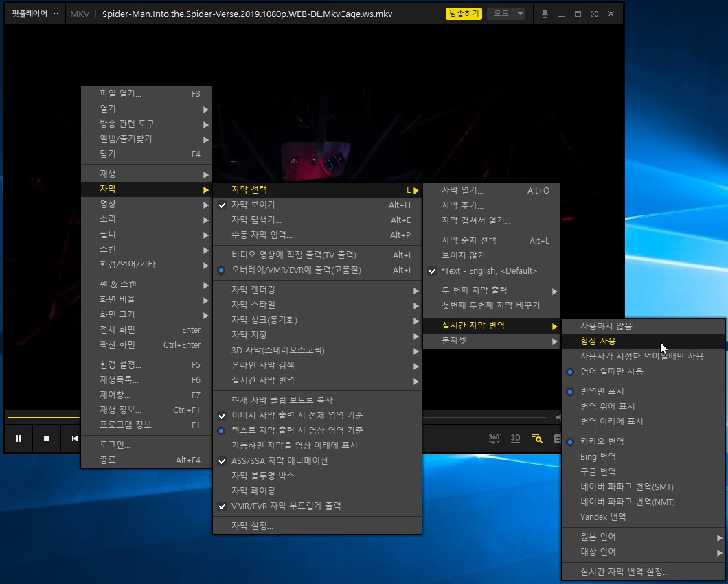This screenshot has width=728, height=584.
Task: Toggle ASS/SSA 자막 애니메이션 option
Action: click(x=317, y=460)
